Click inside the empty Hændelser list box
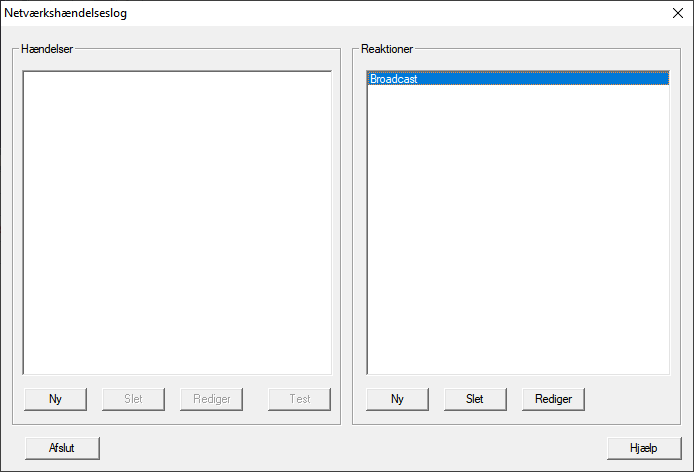This screenshot has height=472, width=694. [x=177, y=222]
